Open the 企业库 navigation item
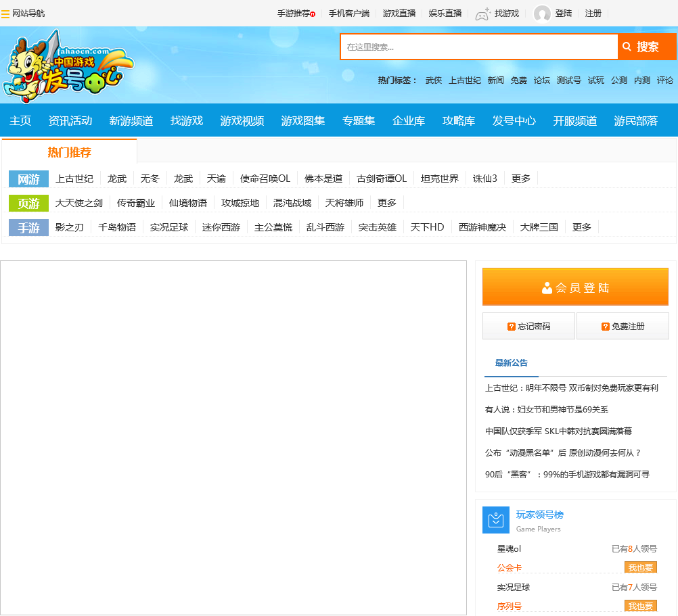 [x=408, y=120]
